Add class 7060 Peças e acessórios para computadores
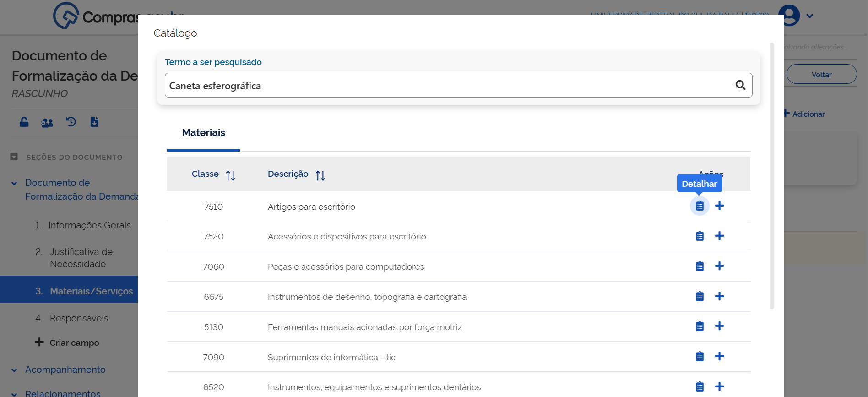Viewport: 868px width, 397px height. click(x=719, y=266)
